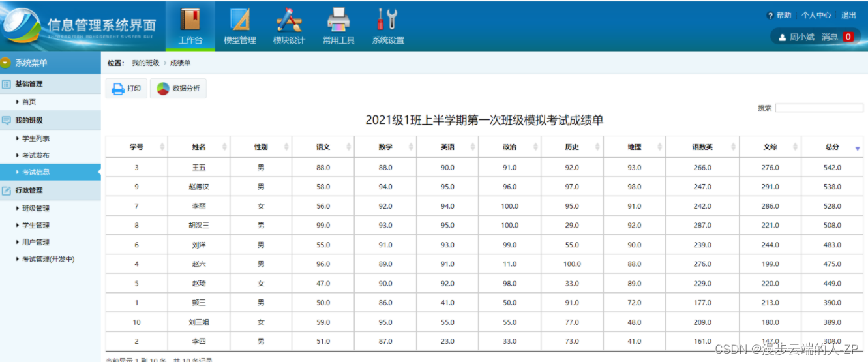Collapse the 基础管理 menu group

[50, 84]
